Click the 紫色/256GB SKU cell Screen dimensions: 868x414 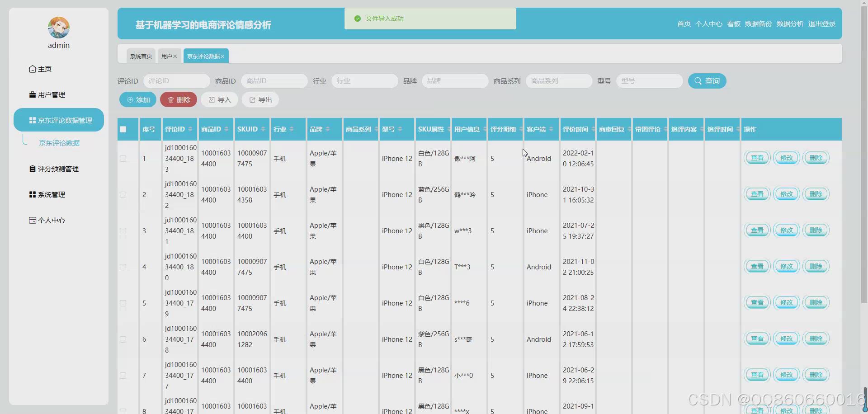click(434, 339)
